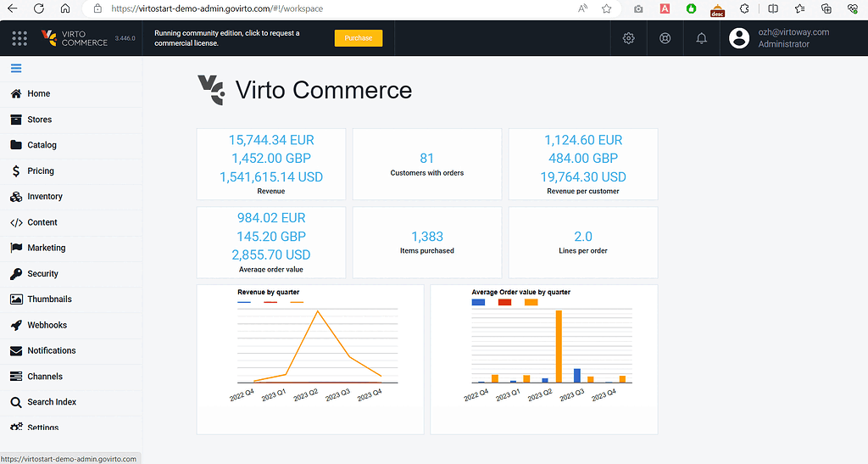Click orange legend line in Revenue chart
The height and width of the screenshot is (464, 868).
click(x=297, y=302)
